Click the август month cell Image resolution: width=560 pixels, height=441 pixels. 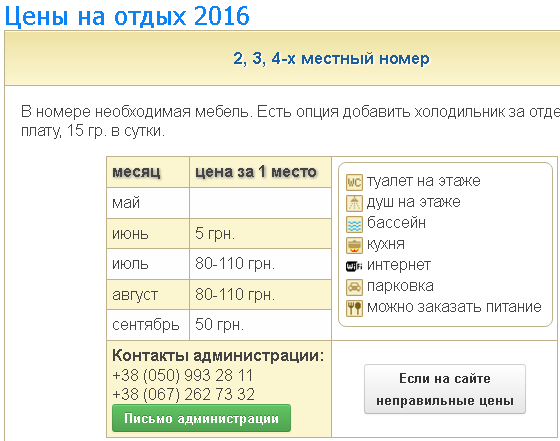[148, 295]
